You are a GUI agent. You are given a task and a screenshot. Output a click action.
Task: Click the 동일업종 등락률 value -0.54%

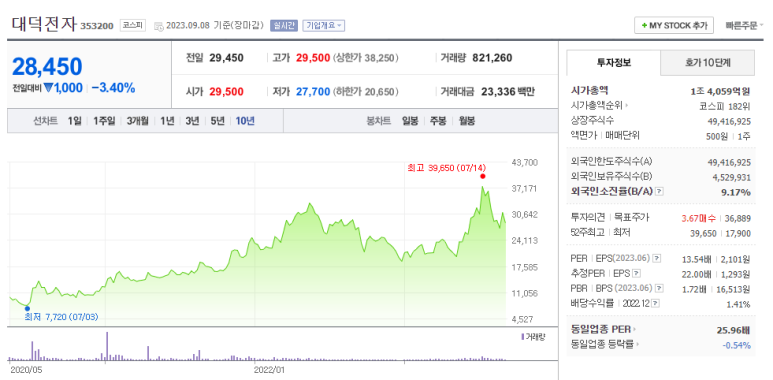click(737, 345)
